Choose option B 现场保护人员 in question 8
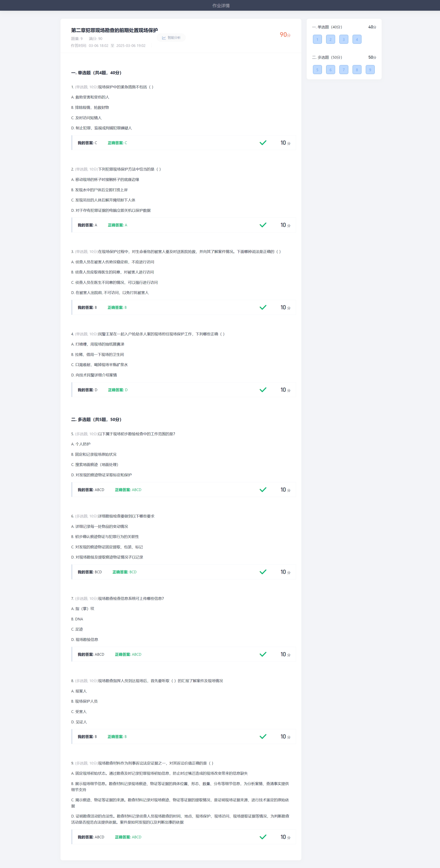The height and width of the screenshot is (868, 440). pyautogui.click(x=84, y=701)
